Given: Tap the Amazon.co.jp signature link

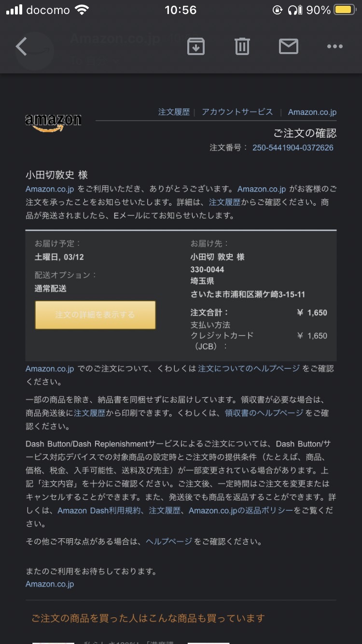Looking at the screenshot, I should 50,584.
